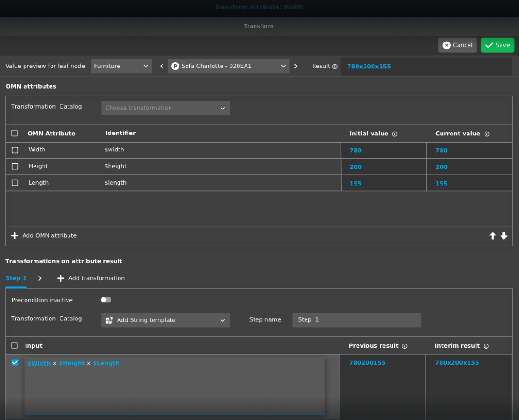519x420 pixels.
Task: Uncheck the string template input checkbox
Action: click(15, 362)
